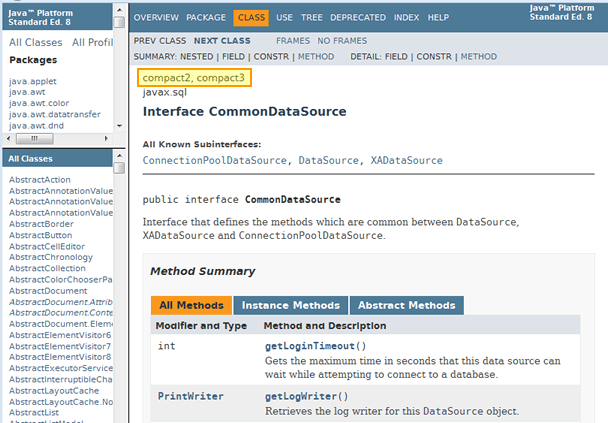Open the TREE navigation link

pos(311,18)
